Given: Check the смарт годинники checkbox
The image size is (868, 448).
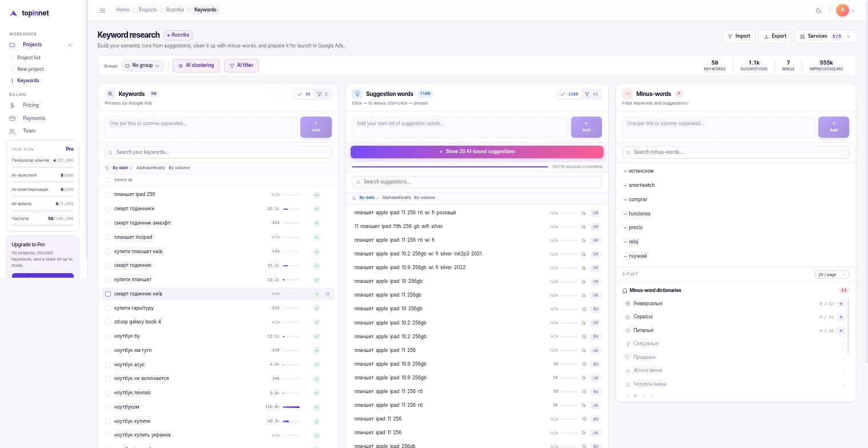Looking at the screenshot, I should coord(108,209).
